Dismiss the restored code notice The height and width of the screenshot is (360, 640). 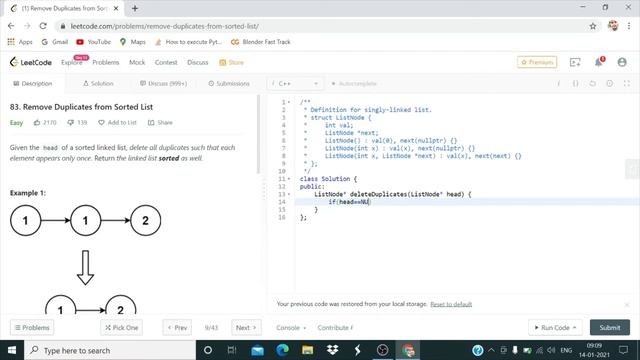[x=627, y=304]
